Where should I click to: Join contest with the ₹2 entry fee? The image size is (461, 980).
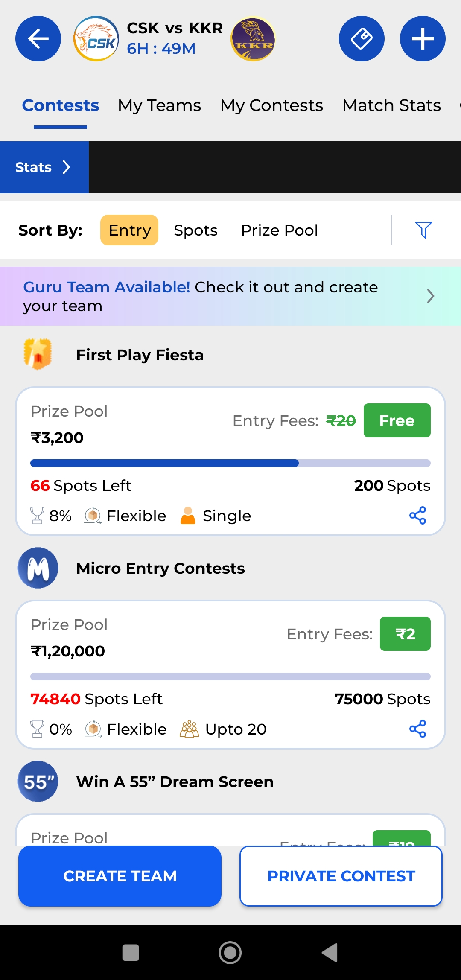(x=405, y=634)
